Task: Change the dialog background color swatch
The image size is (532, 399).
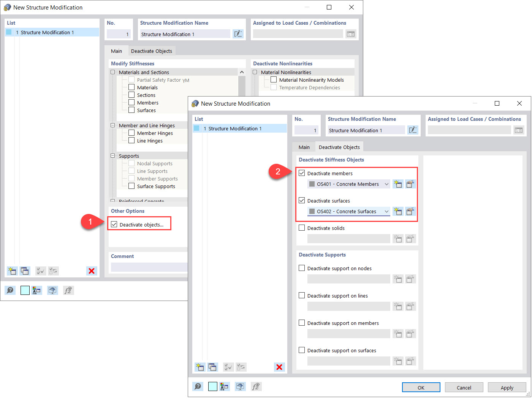Action: [x=212, y=386]
